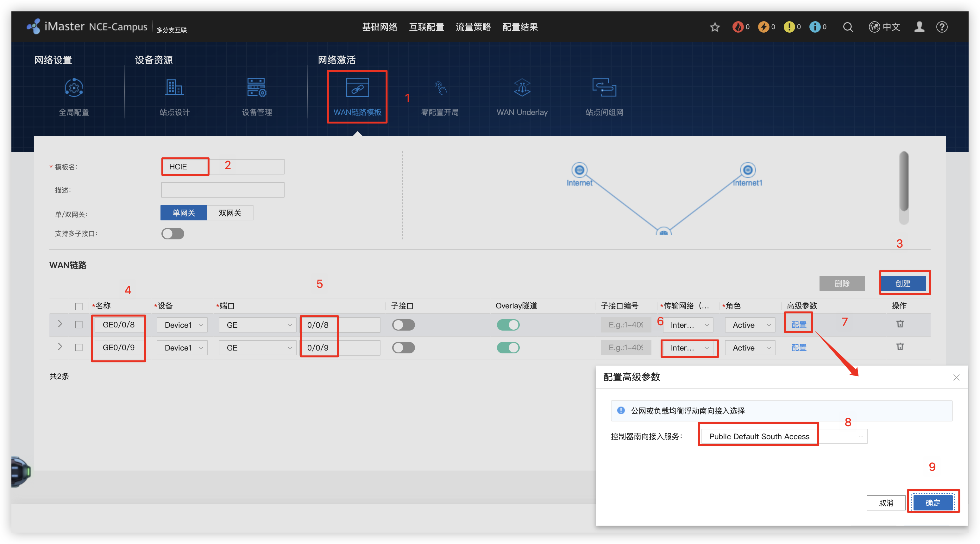Check the GE0/0/8 row checkbox
Image resolution: width=980 pixels, height=544 pixels.
point(79,325)
